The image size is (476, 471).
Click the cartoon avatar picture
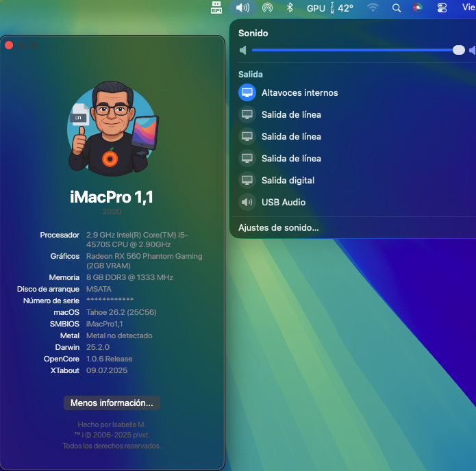click(x=112, y=129)
